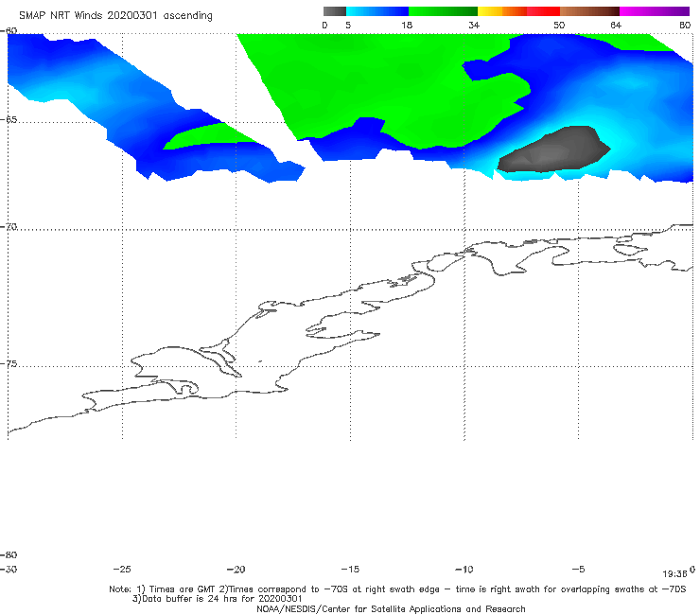
Task: Click the color bar label '5'
Action: 348,25
